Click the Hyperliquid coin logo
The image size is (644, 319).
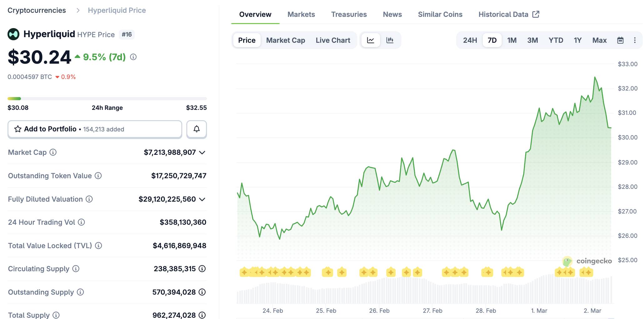(13, 34)
